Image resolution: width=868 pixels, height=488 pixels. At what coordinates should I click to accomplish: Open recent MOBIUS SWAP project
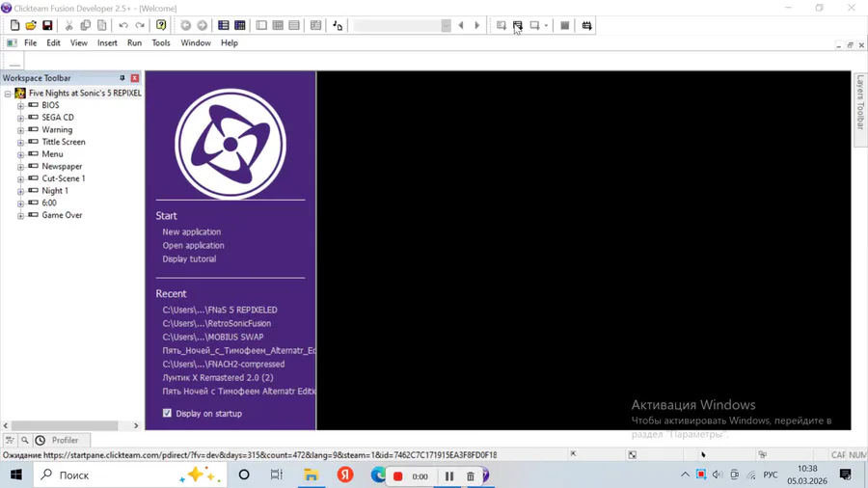coord(213,337)
